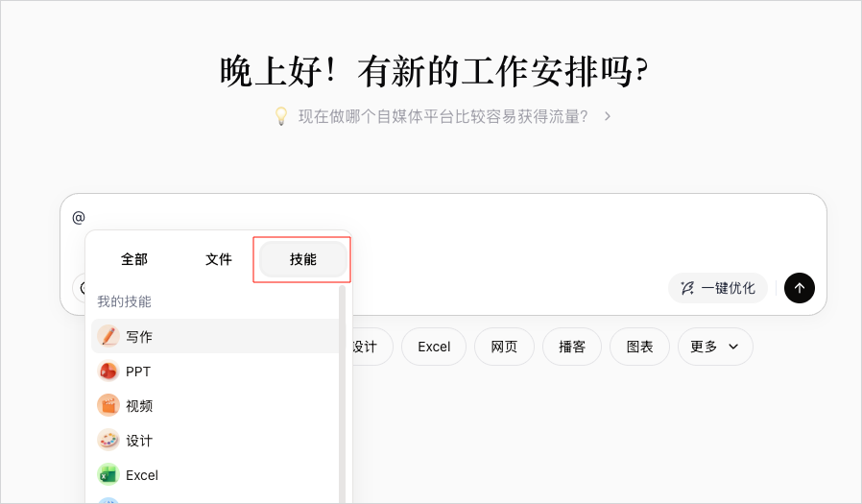Click the 我的技能 section label
This screenshot has width=862, height=504.
click(x=124, y=301)
